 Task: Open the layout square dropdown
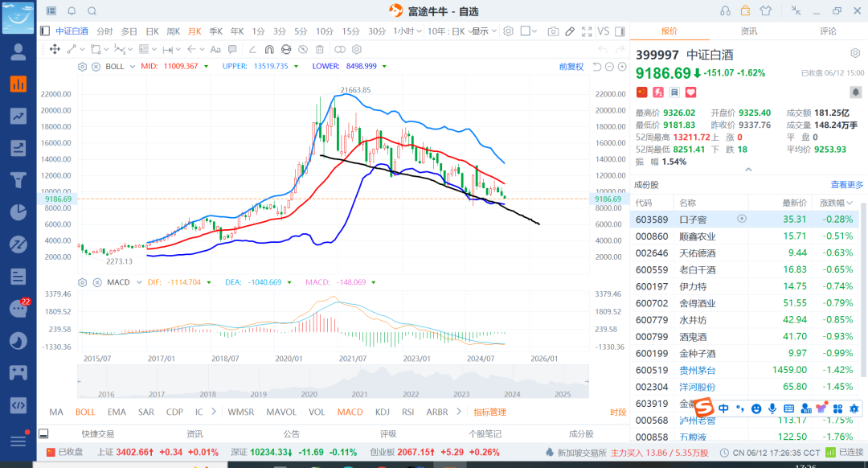tap(529, 31)
